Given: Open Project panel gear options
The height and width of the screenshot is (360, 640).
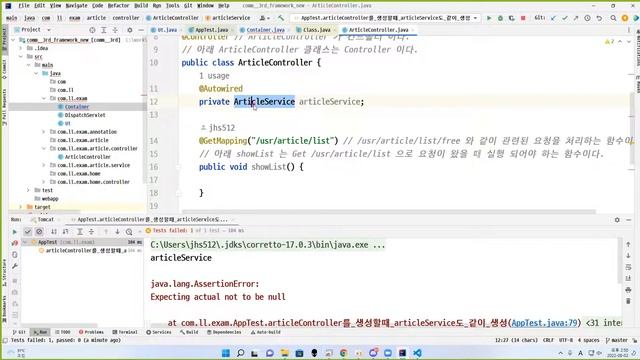Looking at the screenshot, I should (x=129, y=30).
